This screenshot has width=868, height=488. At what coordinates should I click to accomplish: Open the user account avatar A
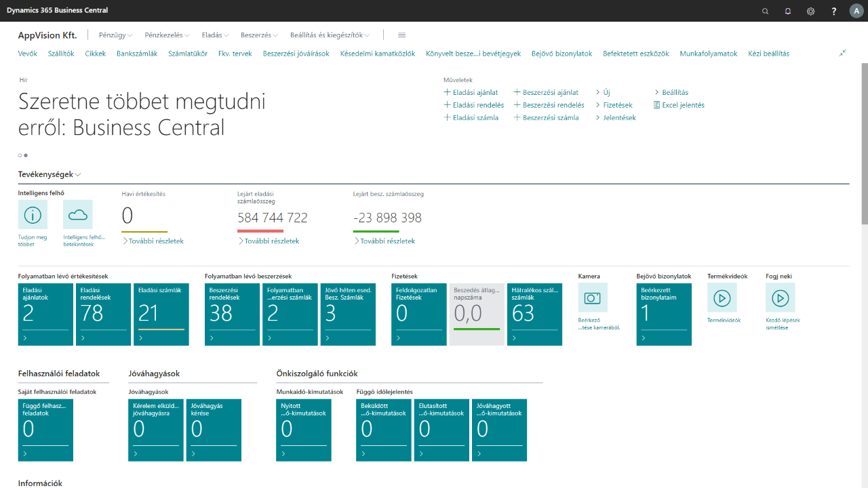point(856,11)
